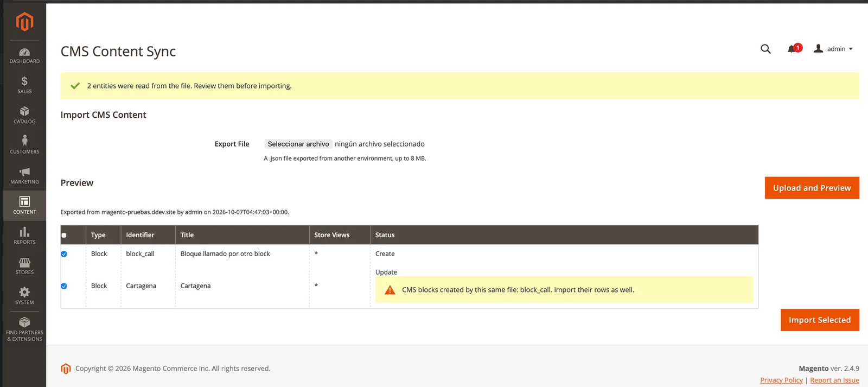Open the Reports menu

coord(24,236)
